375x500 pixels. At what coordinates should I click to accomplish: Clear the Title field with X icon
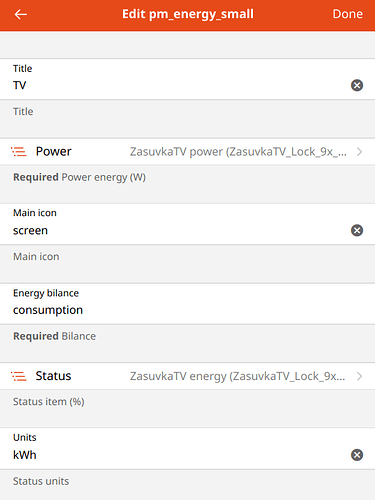coord(357,85)
